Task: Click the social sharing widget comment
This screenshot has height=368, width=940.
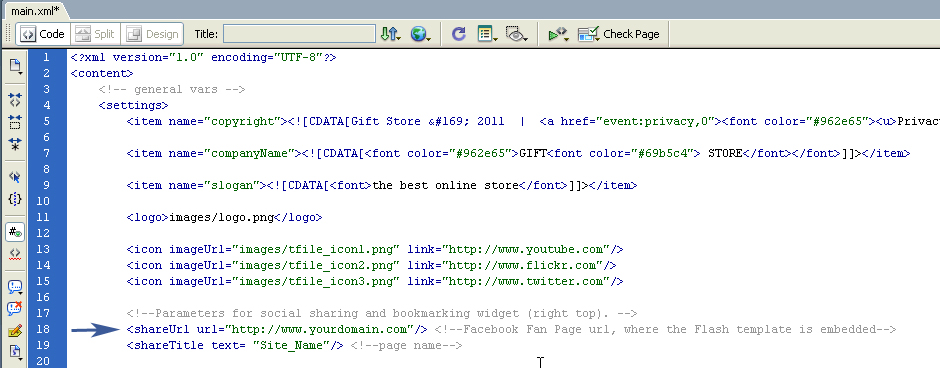Action: tap(382, 313)
